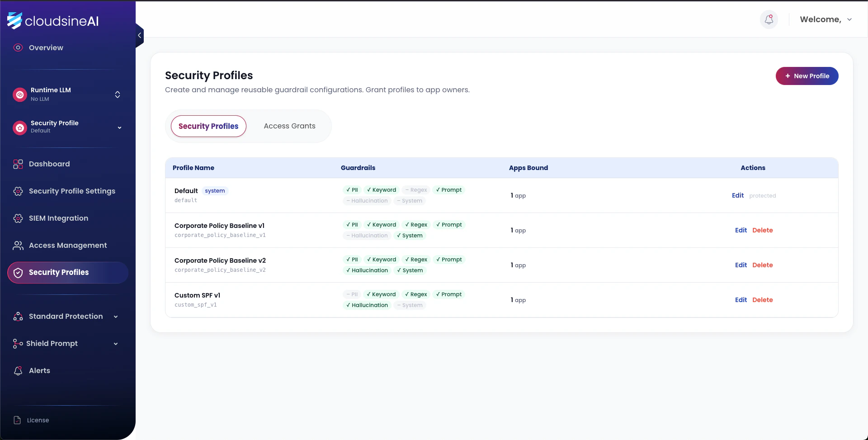868x440 pixels.
Task: Open the notifications bell
Action: point(769,19)
